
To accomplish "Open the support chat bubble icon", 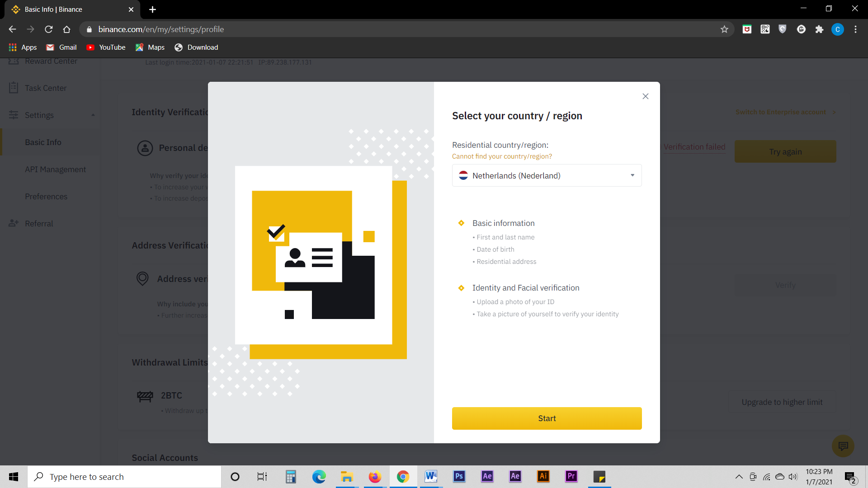I will [x=843, y=446].
